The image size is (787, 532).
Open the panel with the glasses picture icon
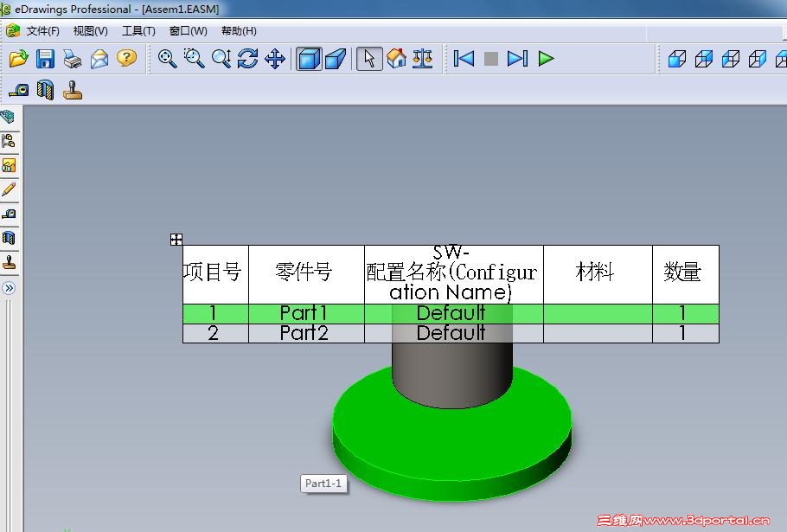[x=9, y=165]
